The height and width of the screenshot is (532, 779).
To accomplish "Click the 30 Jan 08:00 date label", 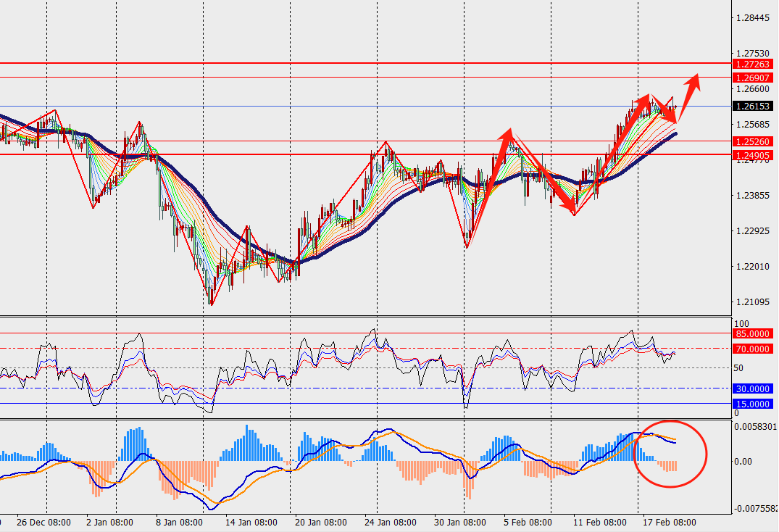I will tap(458, 522).
